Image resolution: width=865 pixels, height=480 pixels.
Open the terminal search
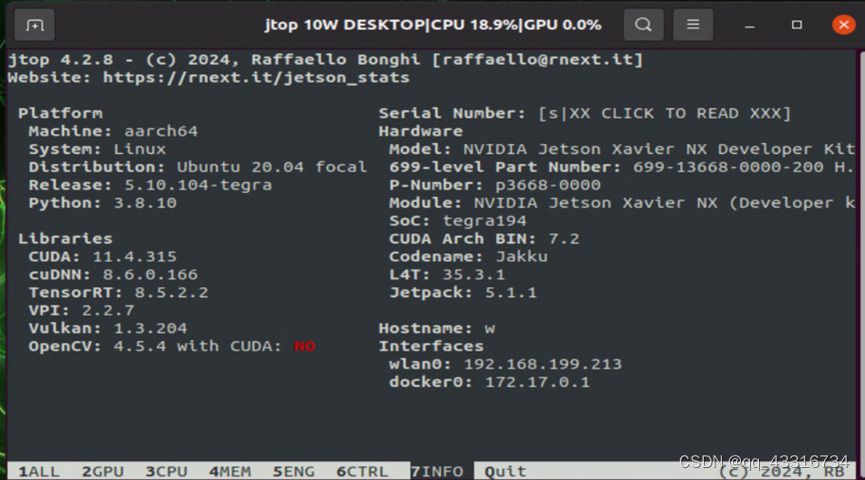pyautogui.click(x=643, y=25)
